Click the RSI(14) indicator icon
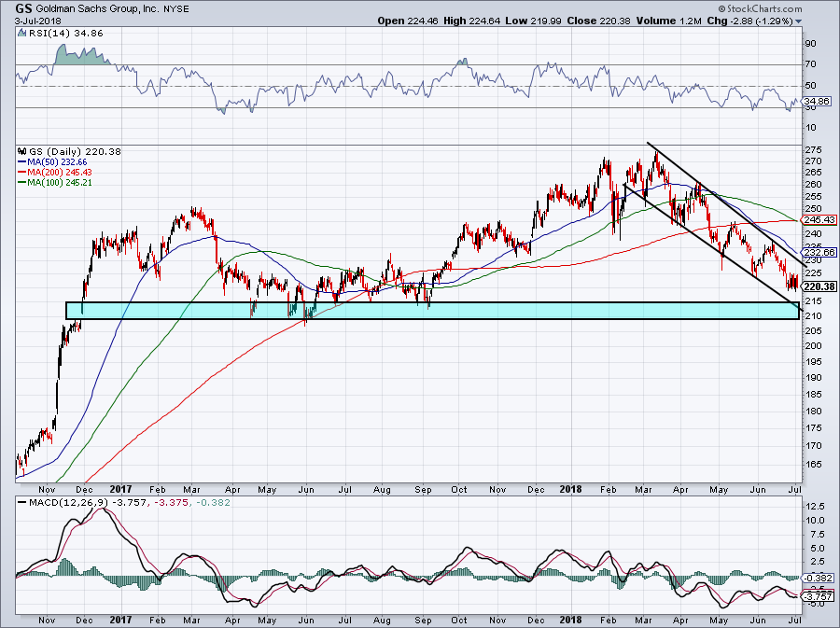 click(x=22, y=34)
